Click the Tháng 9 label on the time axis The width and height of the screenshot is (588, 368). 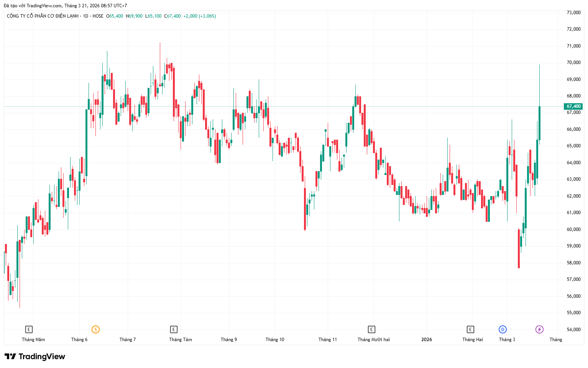[x=229, y=340]
